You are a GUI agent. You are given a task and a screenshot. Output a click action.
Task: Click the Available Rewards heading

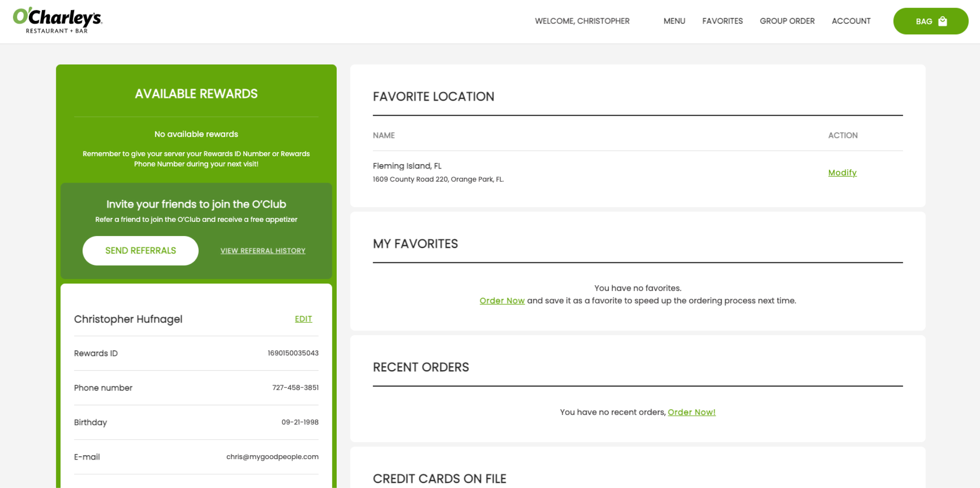tap(196, 94)
